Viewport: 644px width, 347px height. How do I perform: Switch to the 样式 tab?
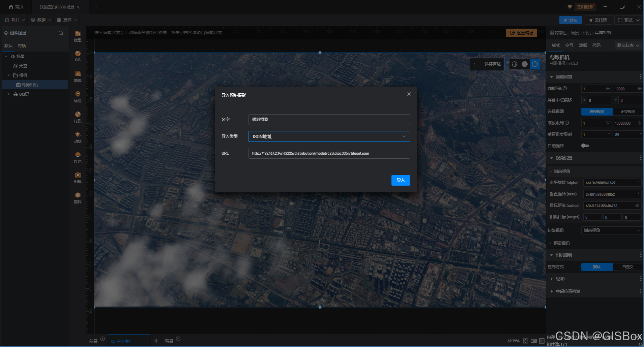pyautogui.click(x=556, y=45)
